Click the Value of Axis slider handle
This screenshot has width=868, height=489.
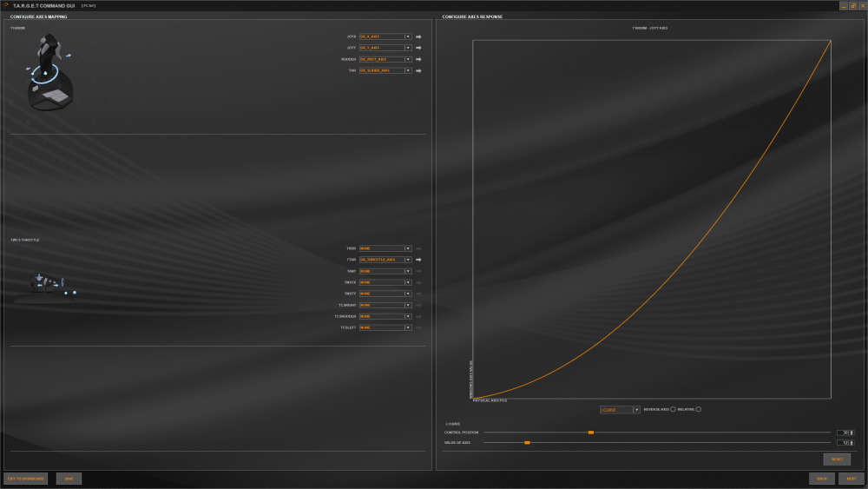click(527, 443)
